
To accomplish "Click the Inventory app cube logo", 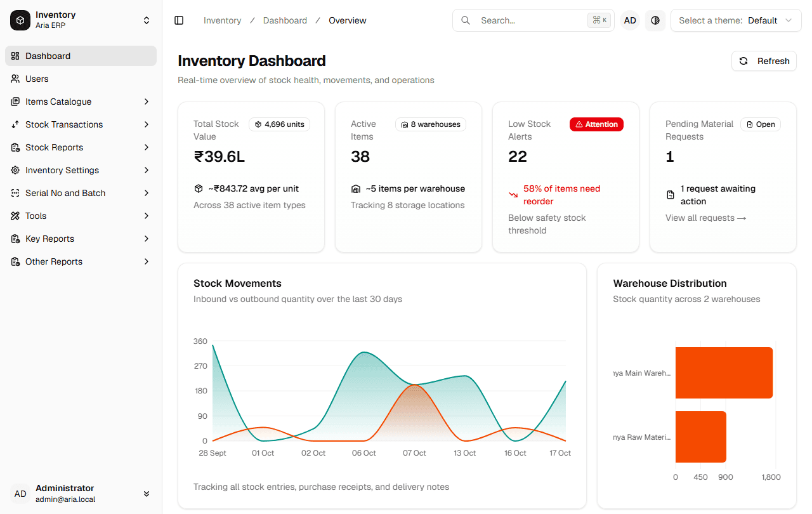I will click(20, 20).
